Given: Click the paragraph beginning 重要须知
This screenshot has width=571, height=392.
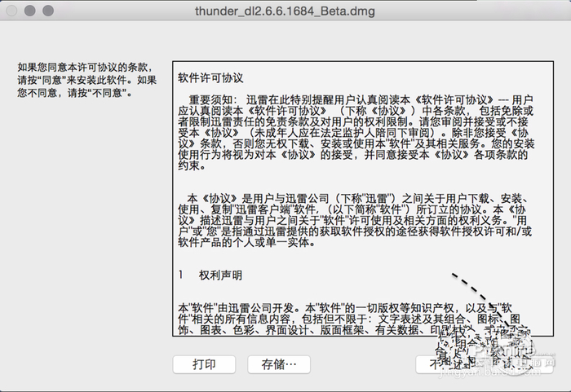Looking at the screenshot, I should [356, 133].
